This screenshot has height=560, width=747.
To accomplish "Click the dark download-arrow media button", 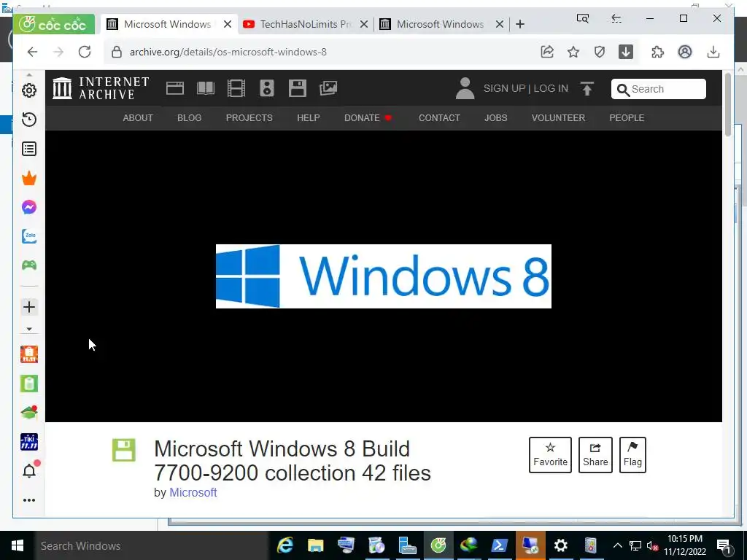I will pyautogui.click(x=626, y=52).
